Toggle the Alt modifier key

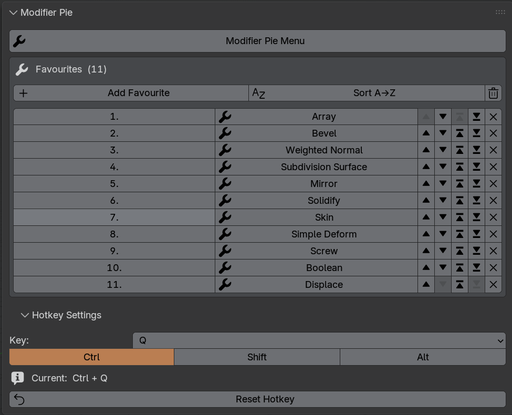pyautogui.click(x=423, y=357)
